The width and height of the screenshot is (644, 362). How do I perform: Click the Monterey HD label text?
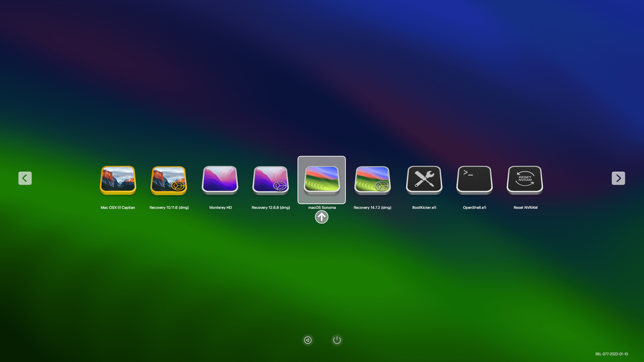point(220,207)
